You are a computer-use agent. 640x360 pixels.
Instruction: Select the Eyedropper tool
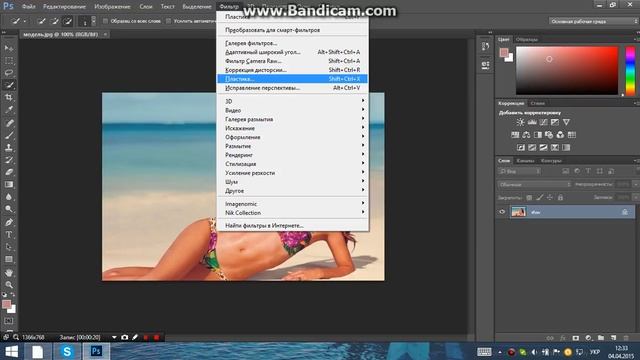9,110
